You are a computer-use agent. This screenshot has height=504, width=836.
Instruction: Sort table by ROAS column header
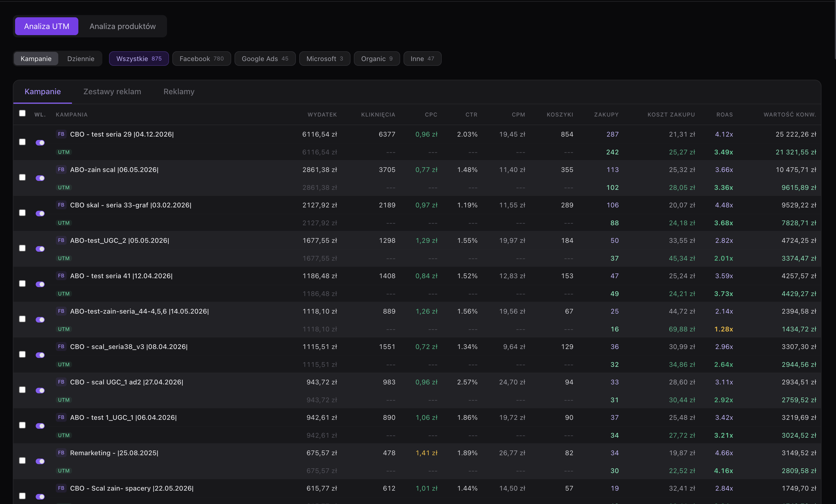click(x=724, y=115)
